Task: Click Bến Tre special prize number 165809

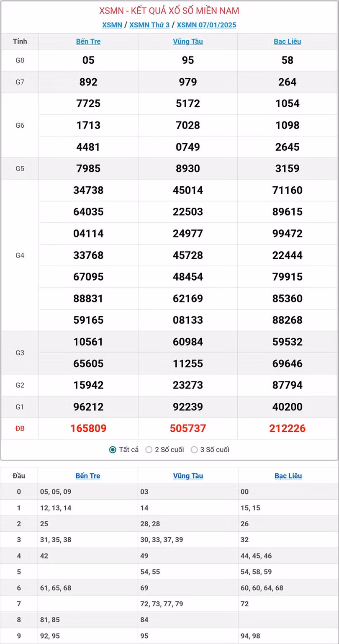Action: [88, 428]
